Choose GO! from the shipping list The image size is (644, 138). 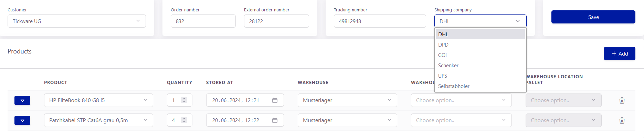[x=442, y=55]
